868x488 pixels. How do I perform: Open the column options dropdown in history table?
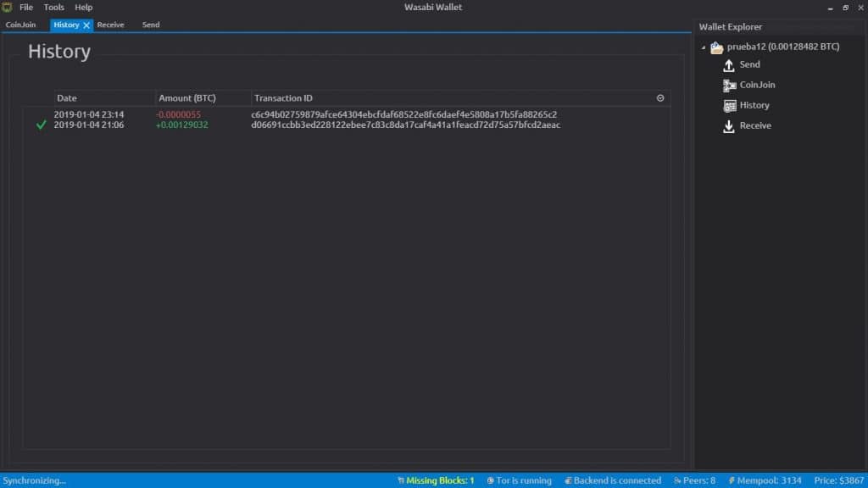click(660, 98)
